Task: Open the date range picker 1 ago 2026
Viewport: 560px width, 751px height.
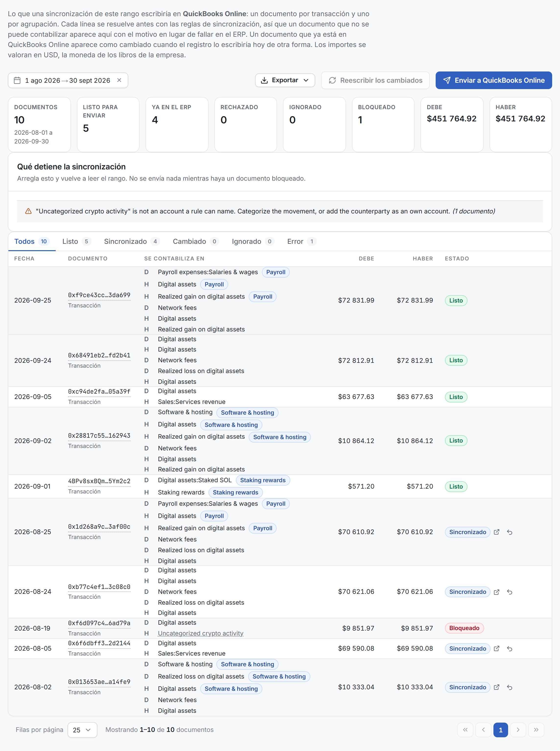Action: 68,80
